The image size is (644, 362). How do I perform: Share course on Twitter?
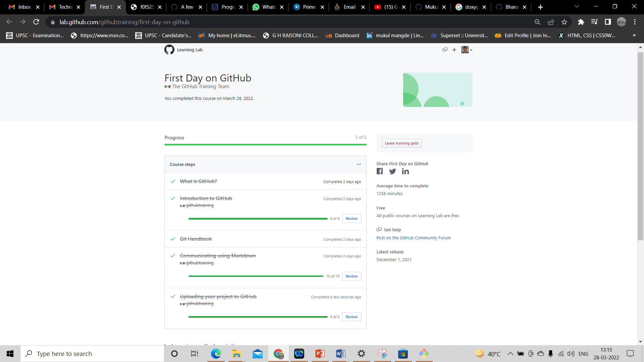392,171
